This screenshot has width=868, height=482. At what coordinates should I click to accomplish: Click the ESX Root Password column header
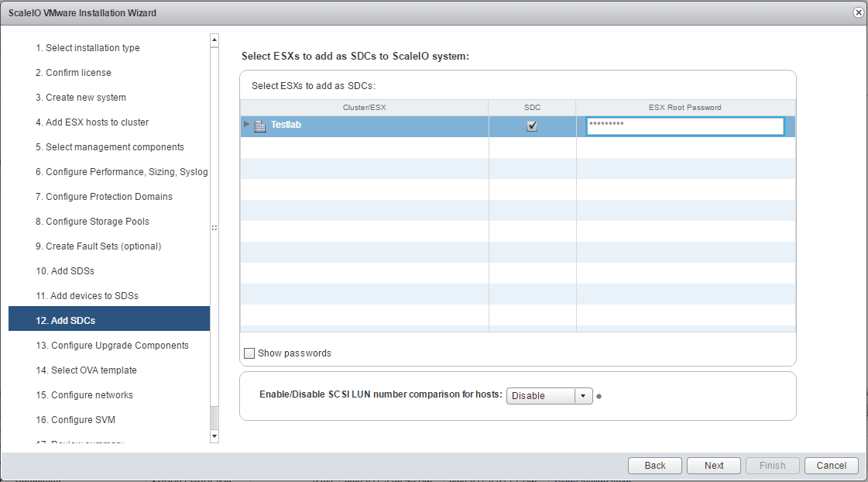pos(685,108)
